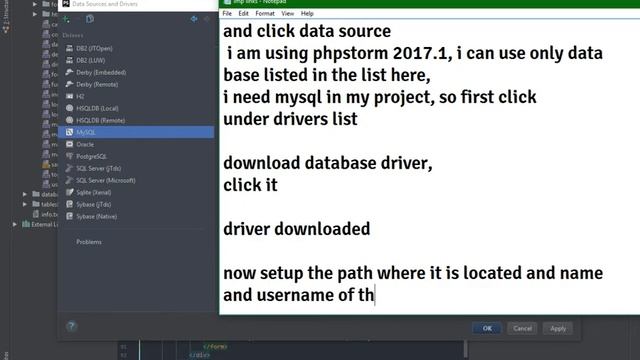This screenshot has width=640, height=360.
Task: Click the SQL Server (Microsoft) icon
Action: click(69, 180)
